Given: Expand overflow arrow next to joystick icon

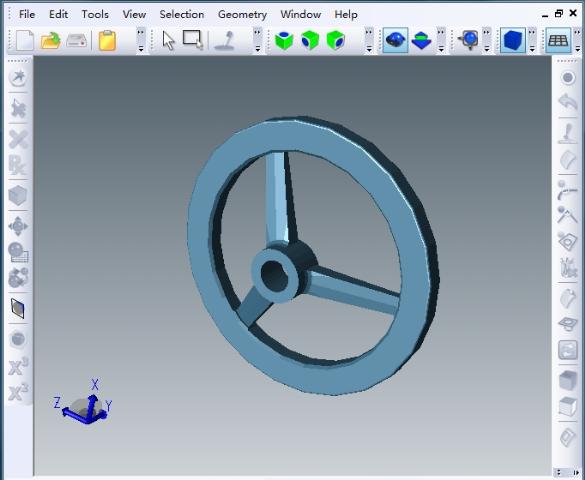Looking at the screenshot, I should click(x=257, y=40).
